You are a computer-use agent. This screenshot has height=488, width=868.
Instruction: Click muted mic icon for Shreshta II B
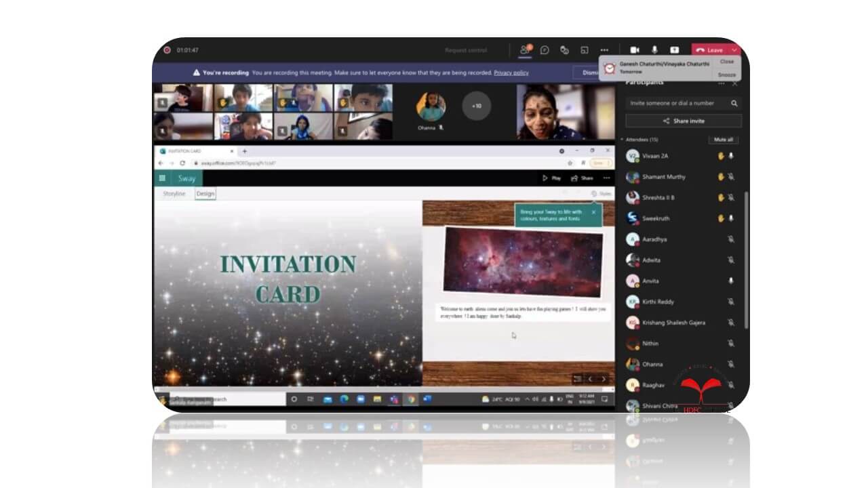click(x=731, y=198)
